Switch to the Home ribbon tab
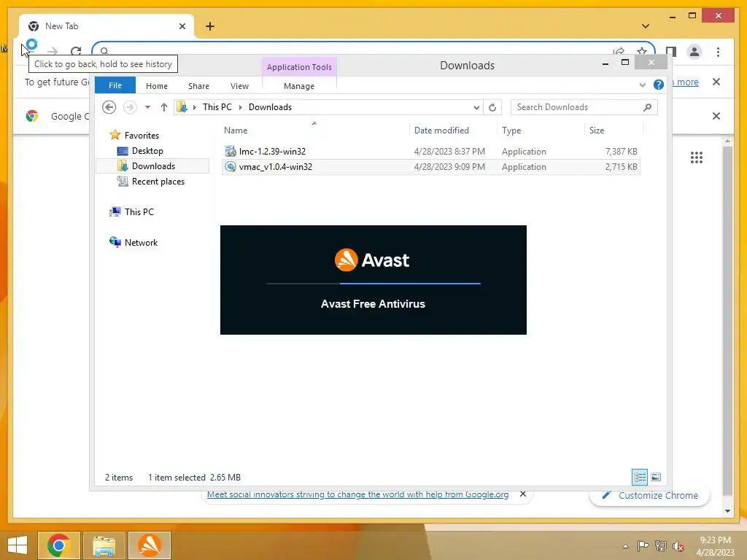 click(x=157, y=86)
